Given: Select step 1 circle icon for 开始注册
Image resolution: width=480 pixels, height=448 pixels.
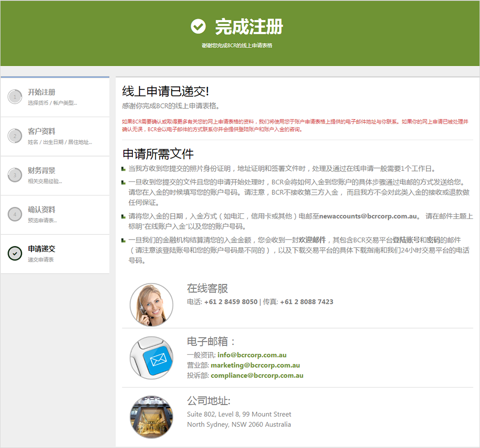Looking at the screenshot, I should click(x=15, y=97).
